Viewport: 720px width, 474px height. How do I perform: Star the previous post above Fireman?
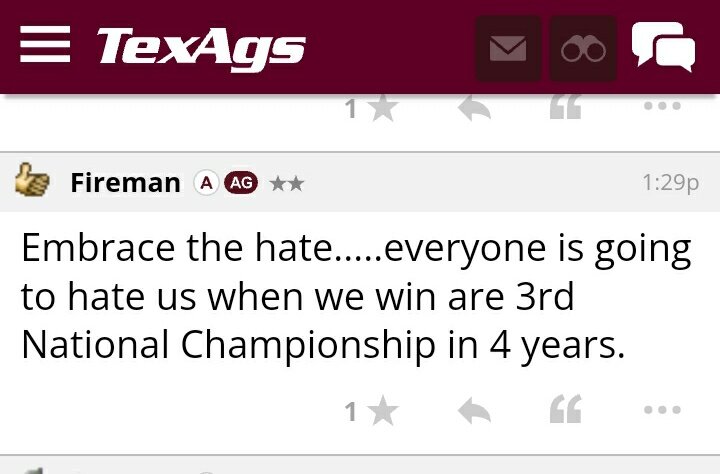point(382,109)
